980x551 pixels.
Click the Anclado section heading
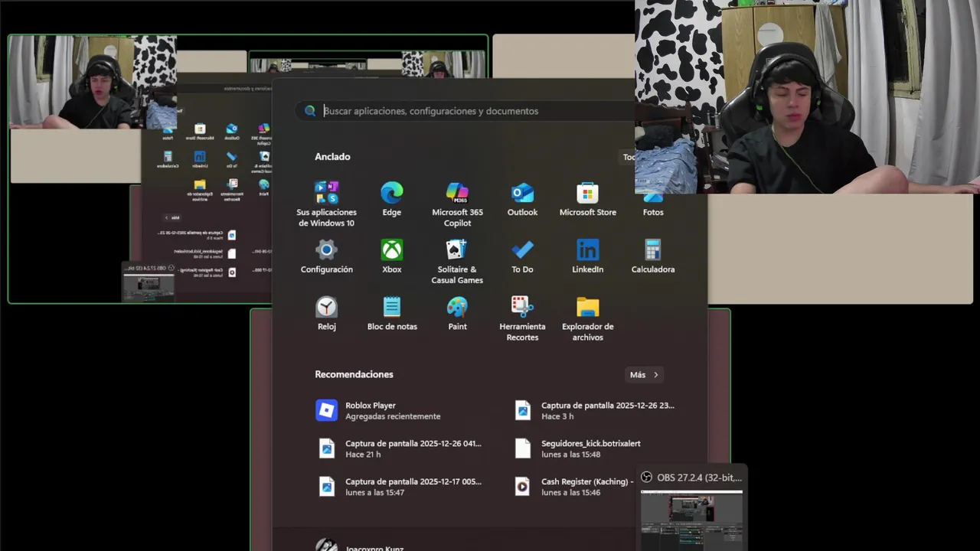pyautogui.click(x=332, y=157)
